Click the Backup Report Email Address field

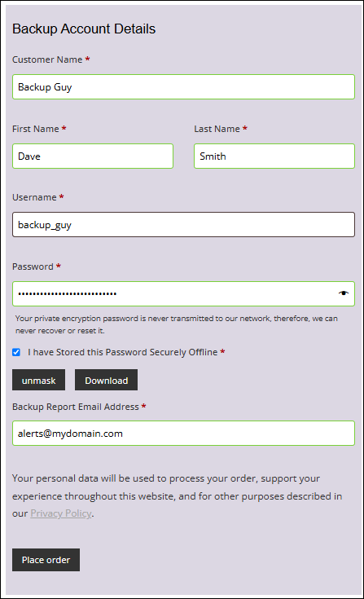183,434
